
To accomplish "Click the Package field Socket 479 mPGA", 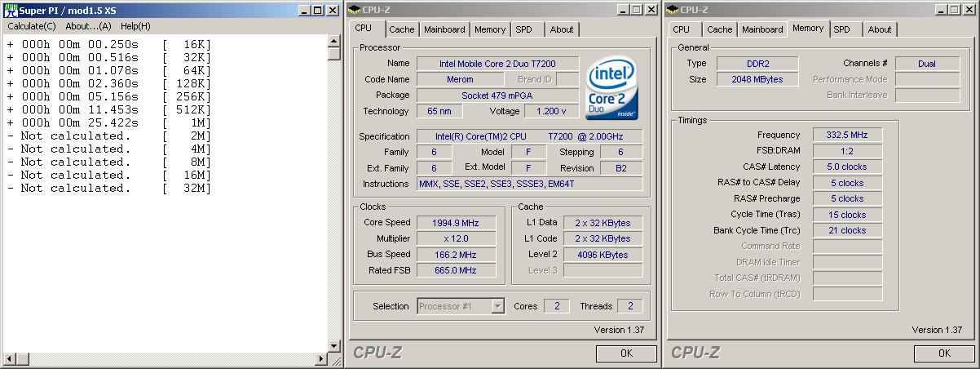I will pos(497,96).
